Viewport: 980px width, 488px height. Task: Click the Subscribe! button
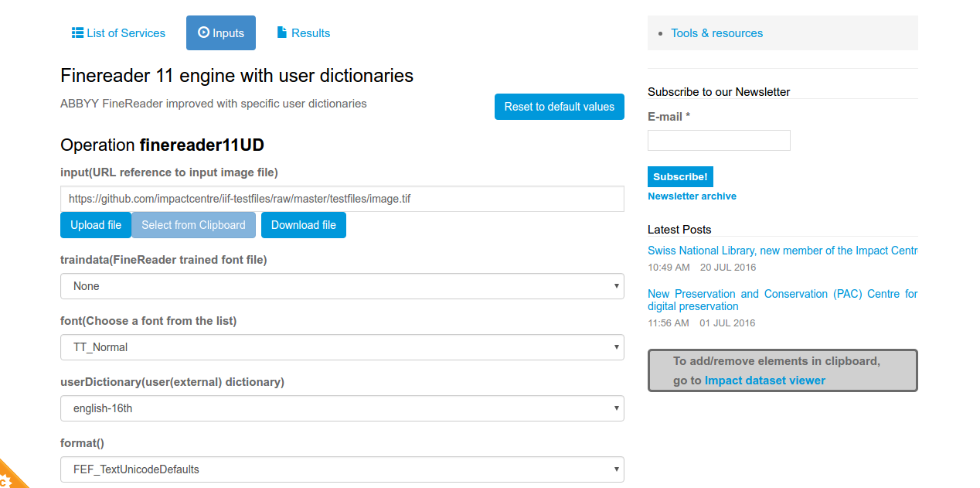click(680, 176)
